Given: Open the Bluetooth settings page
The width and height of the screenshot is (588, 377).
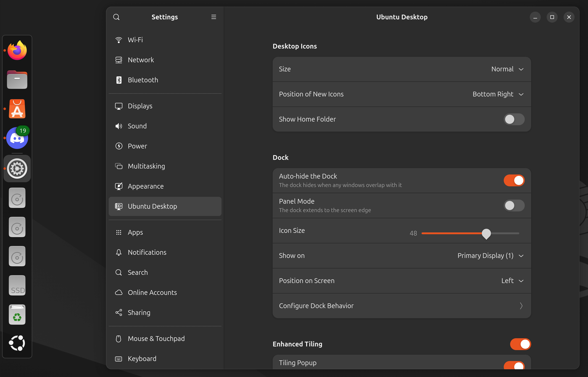Looking at the screenshot, I should pos(143,80).
